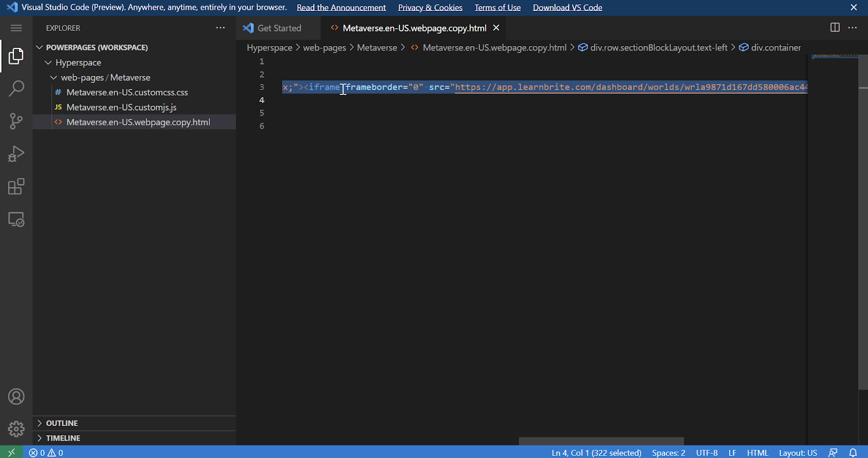Click the minimap preview in editor
Image resolution: width=868 pixels, height=458 pixels.
[x=835, y=56]
